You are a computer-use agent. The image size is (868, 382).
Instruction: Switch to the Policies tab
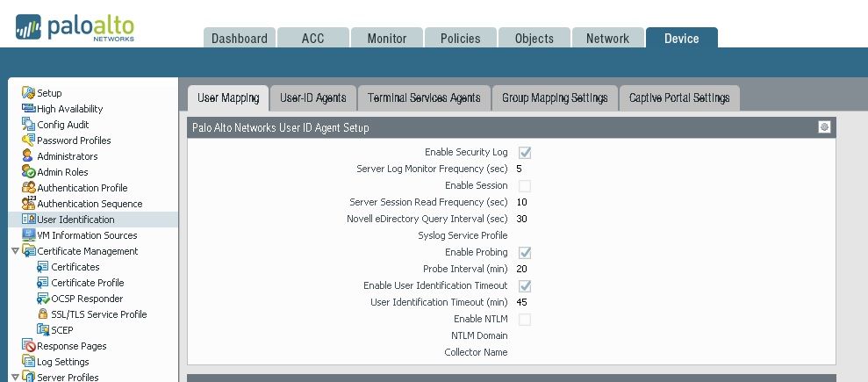click(x=461, y=39)
